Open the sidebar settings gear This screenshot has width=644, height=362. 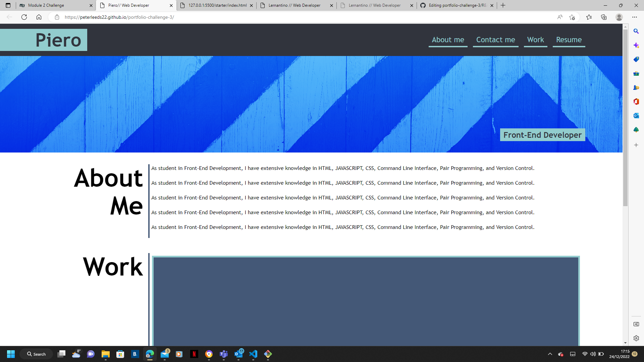tap(636, 338)
